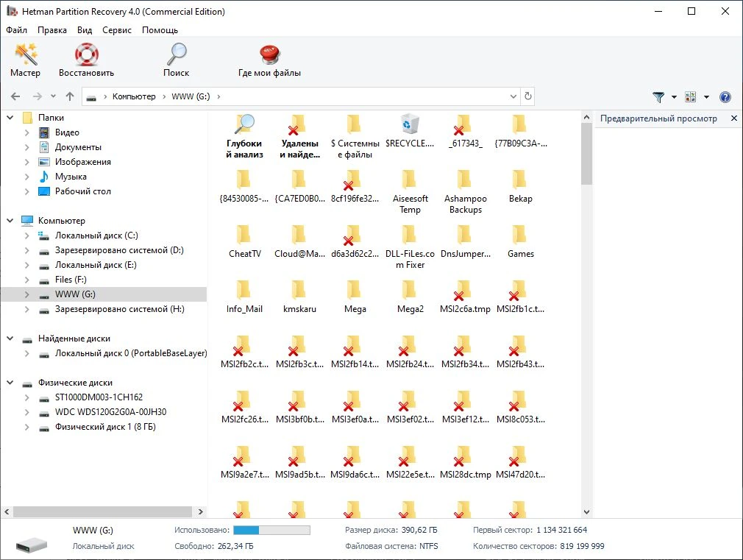This screenshot has width=743, height=560.
Task: Open the Вид menu
Action: click(85, 30)
